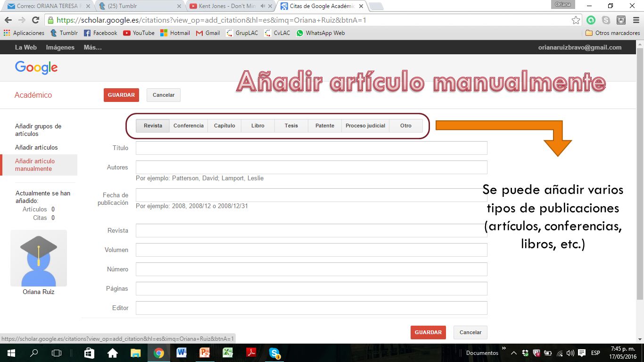Click the orianaruizbravo@gmail.com account
Screen dimensions: 644x362
pyautogui.click(x=580, y=47)
